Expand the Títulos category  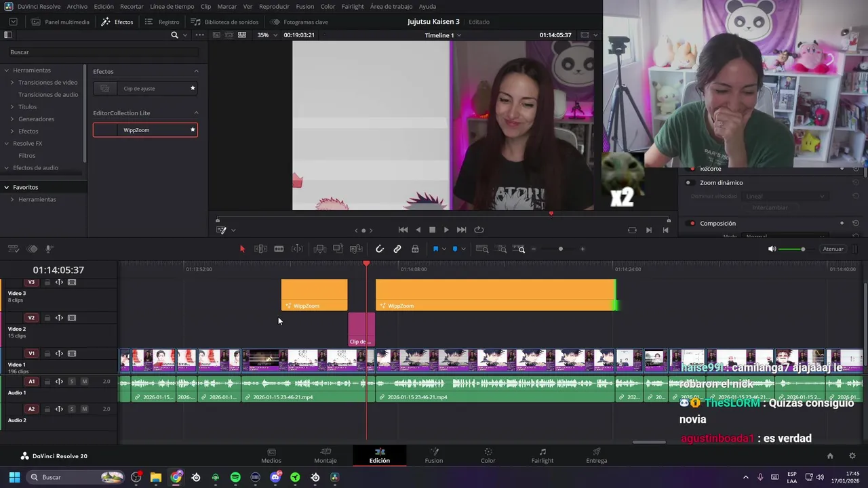12,106
